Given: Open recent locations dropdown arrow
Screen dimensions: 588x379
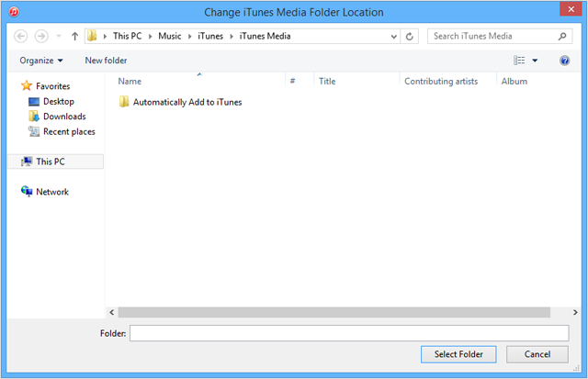Looking at the screenshot, I should tap(59, 37).
